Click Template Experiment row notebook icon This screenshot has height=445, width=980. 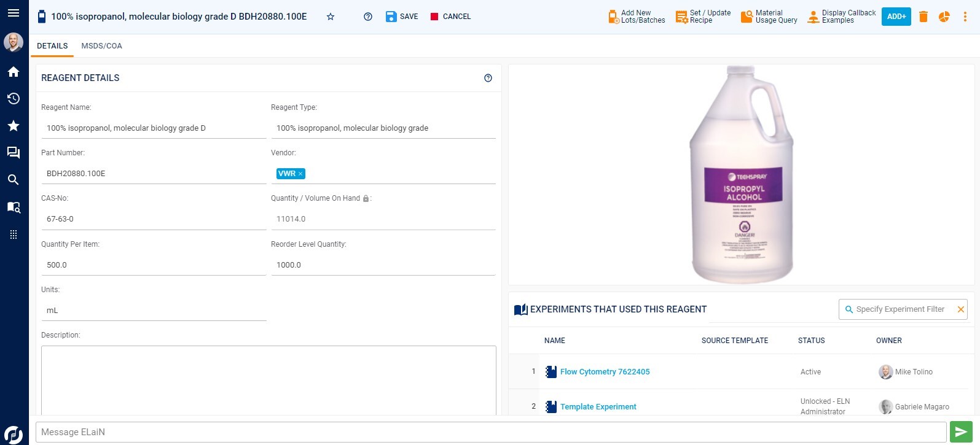click(551, 407)
